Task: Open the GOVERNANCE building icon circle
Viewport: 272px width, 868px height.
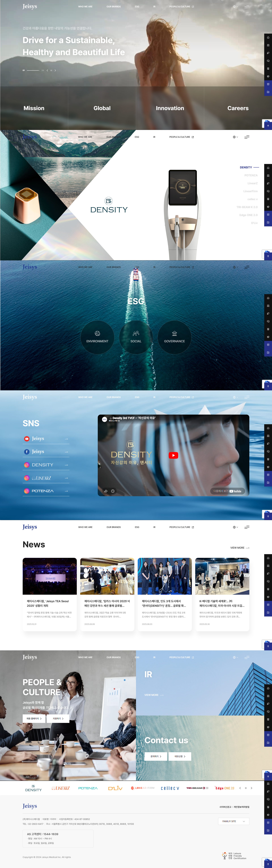Action: [174, 337]
